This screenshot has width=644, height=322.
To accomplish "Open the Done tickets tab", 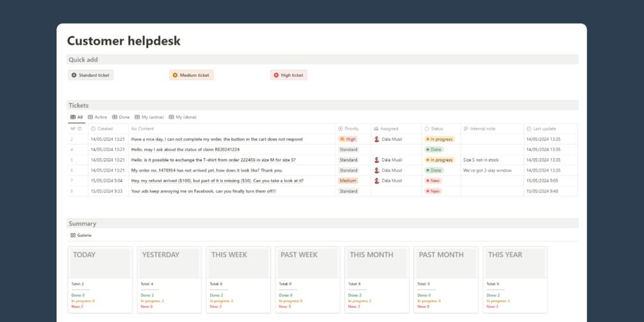I will 120,117.
